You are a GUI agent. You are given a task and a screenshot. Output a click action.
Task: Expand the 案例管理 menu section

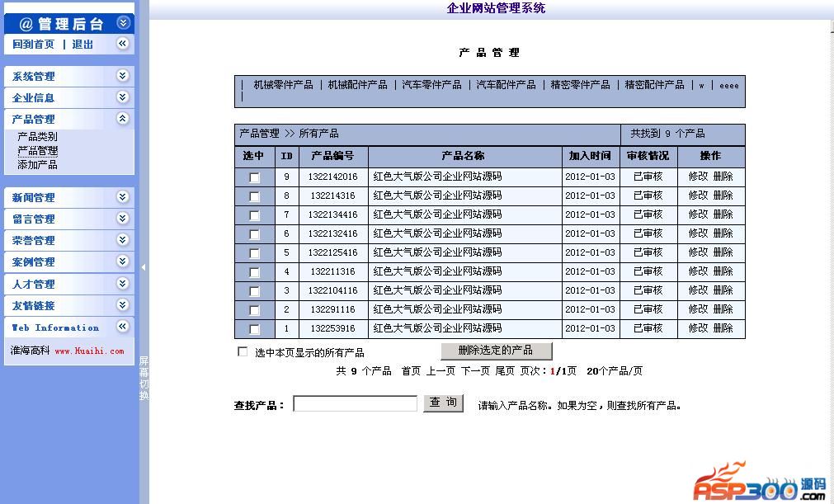pyautogui.click(x=123, y=261)
